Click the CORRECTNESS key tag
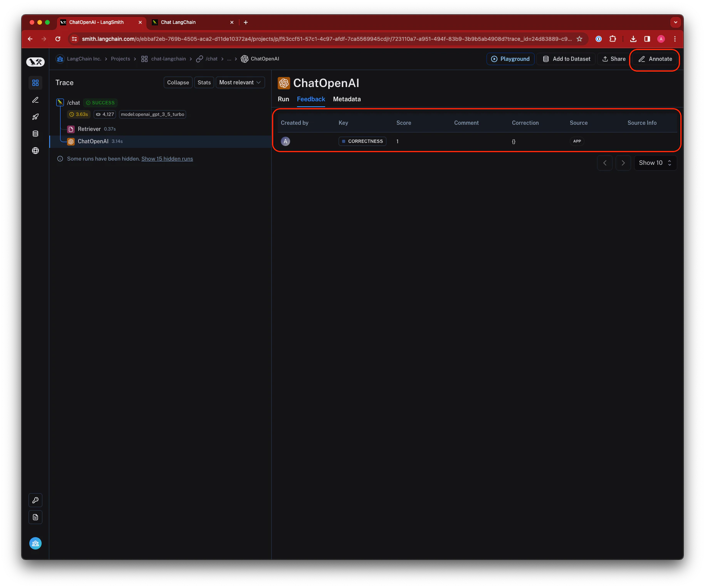Image resolution: width=705 pixels, height=588 pixels. pyautogui.click(x=363, y=141)
